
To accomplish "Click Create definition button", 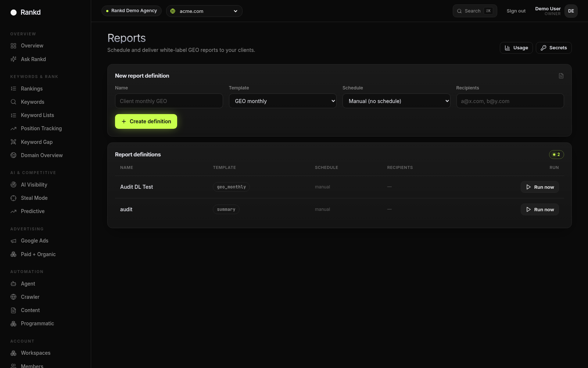I will coord(146,121).
